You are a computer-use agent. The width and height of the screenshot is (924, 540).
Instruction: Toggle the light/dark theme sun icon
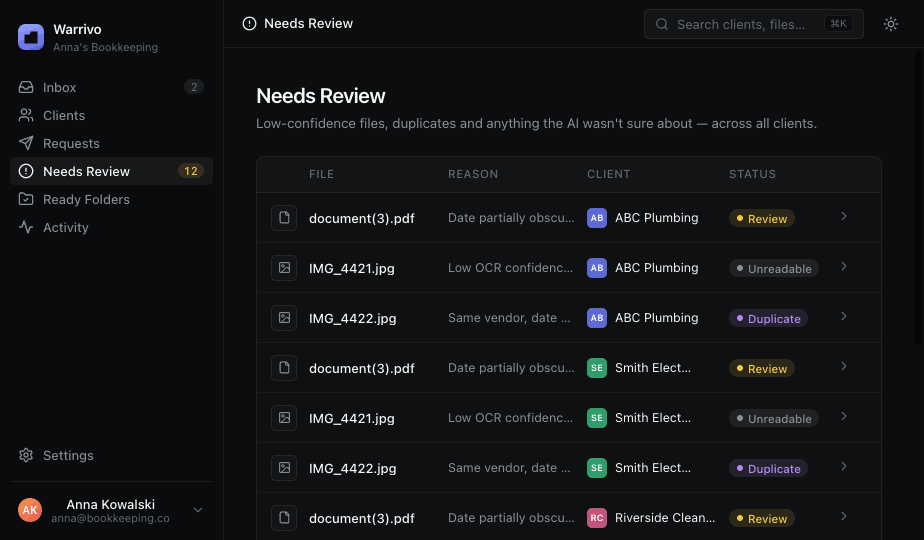click(890, 24)
